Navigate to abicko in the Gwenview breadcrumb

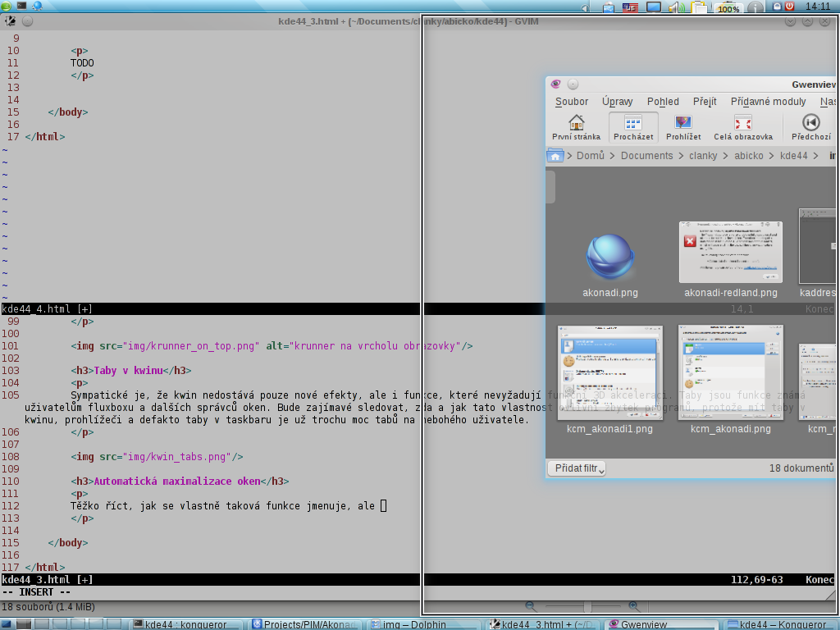pos(748,155)
